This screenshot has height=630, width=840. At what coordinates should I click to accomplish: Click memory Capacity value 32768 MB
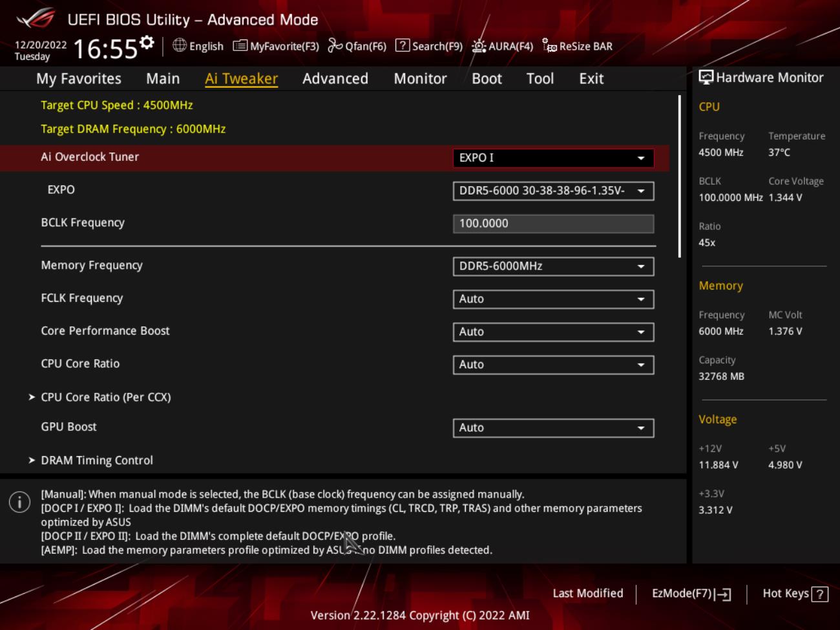[721, 377]
